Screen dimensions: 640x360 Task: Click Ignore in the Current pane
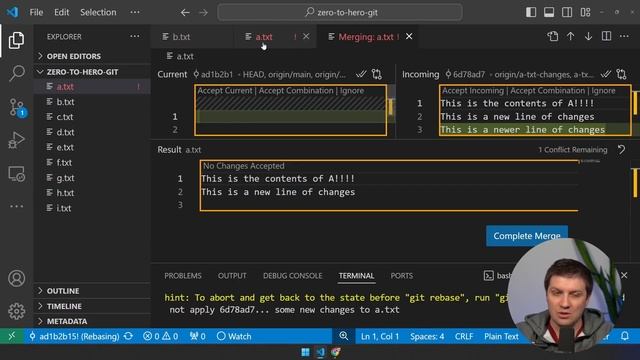352,91
